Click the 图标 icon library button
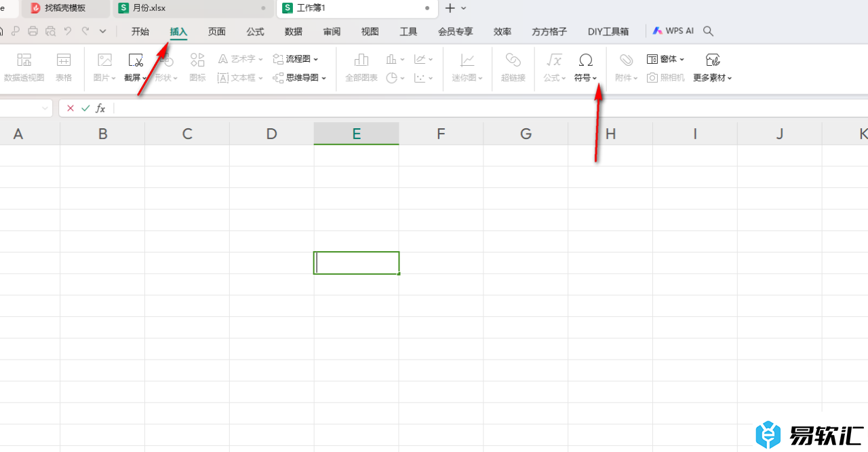The image size is (868, 452). (197, 60)
